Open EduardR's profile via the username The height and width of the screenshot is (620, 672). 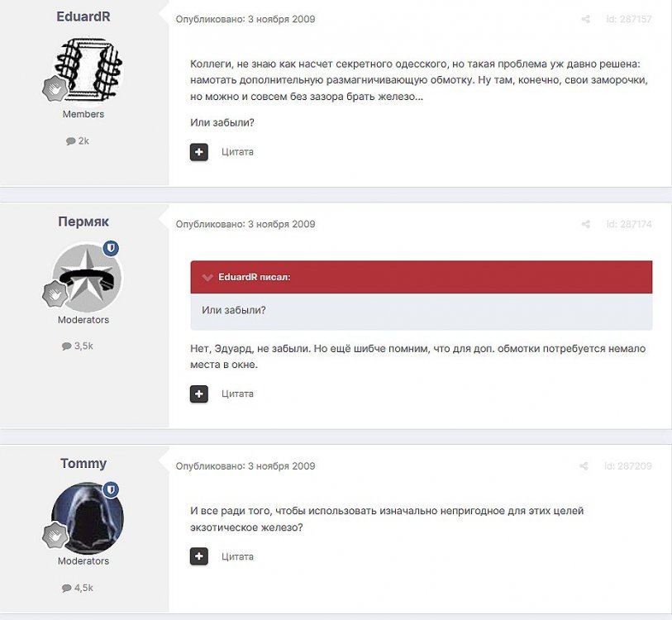(83, 17)
